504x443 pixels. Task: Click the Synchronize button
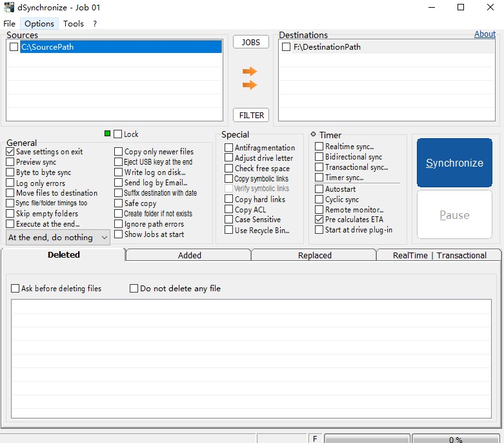pos(454,163)
